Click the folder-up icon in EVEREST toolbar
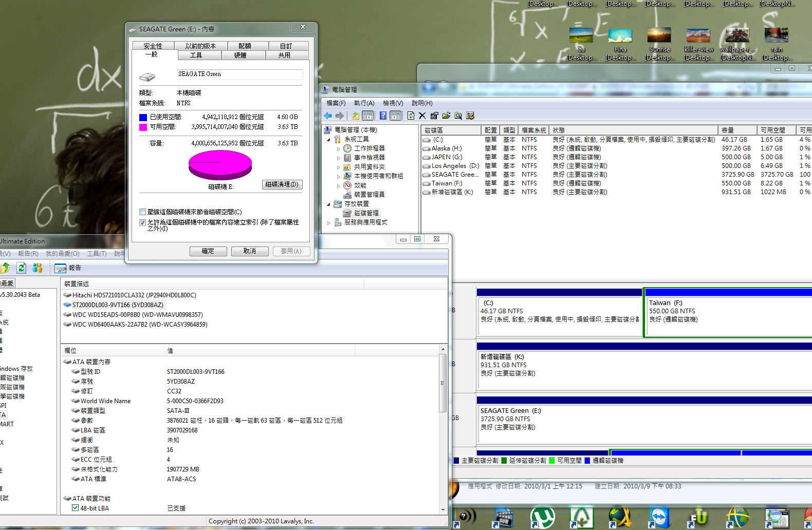 tap(5, 268)
